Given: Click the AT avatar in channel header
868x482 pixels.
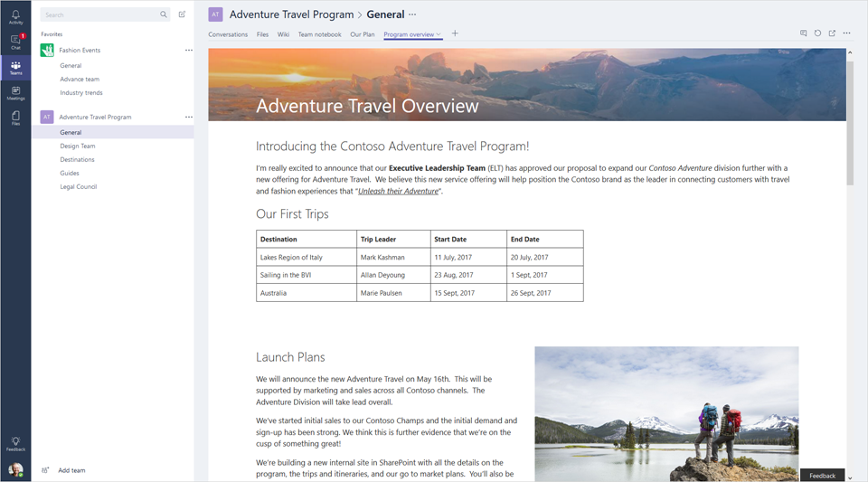Looking at the screenshot, I should (215, 14).
